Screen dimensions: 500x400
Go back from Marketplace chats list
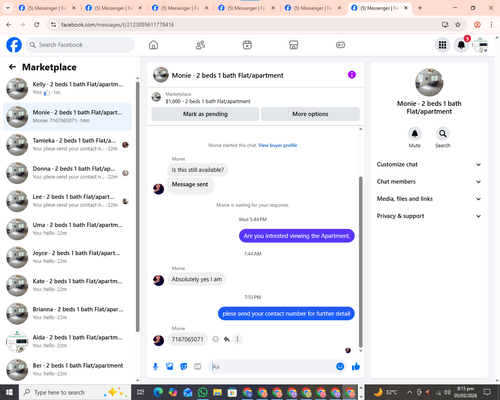click(x=12, y=67)
